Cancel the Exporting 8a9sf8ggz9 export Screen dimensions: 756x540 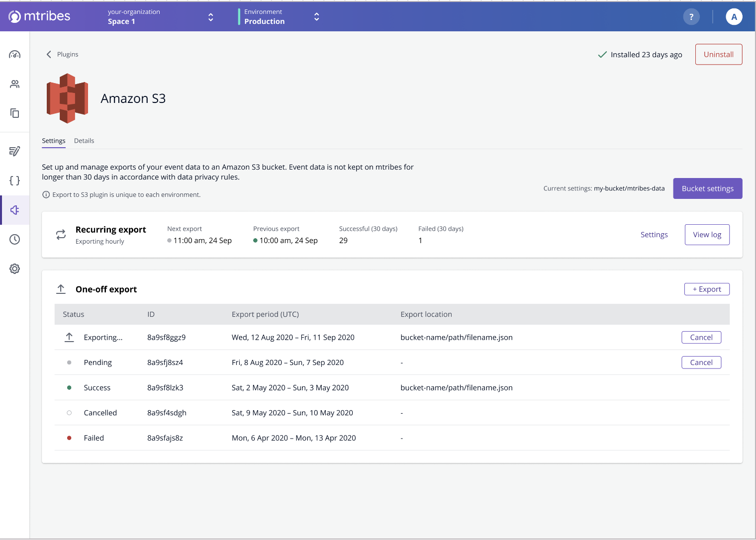tap(701, 337)
